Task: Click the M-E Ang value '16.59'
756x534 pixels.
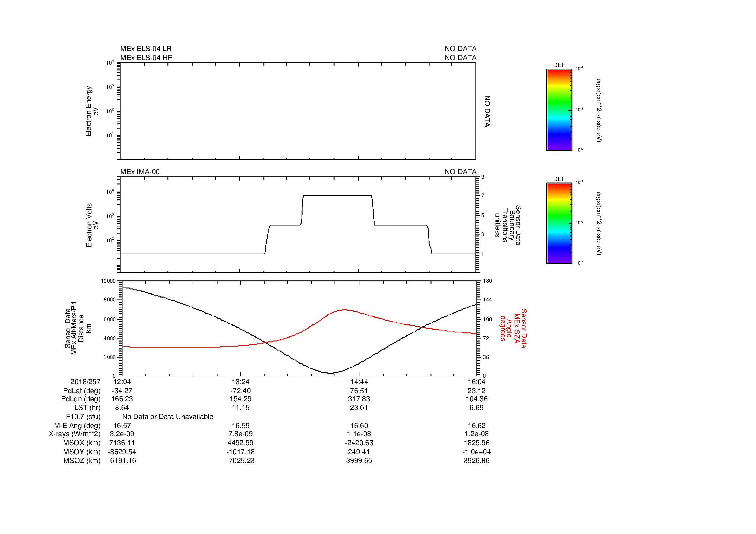Action: (241, 426)
